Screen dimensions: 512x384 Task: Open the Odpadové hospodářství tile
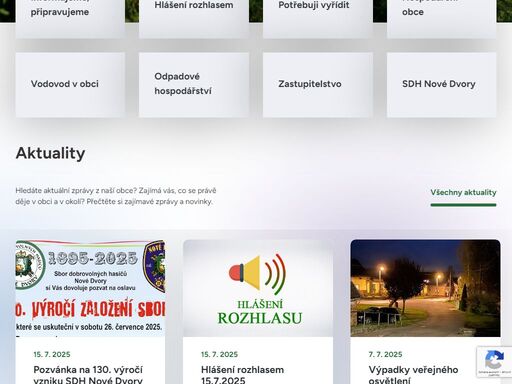194,85
